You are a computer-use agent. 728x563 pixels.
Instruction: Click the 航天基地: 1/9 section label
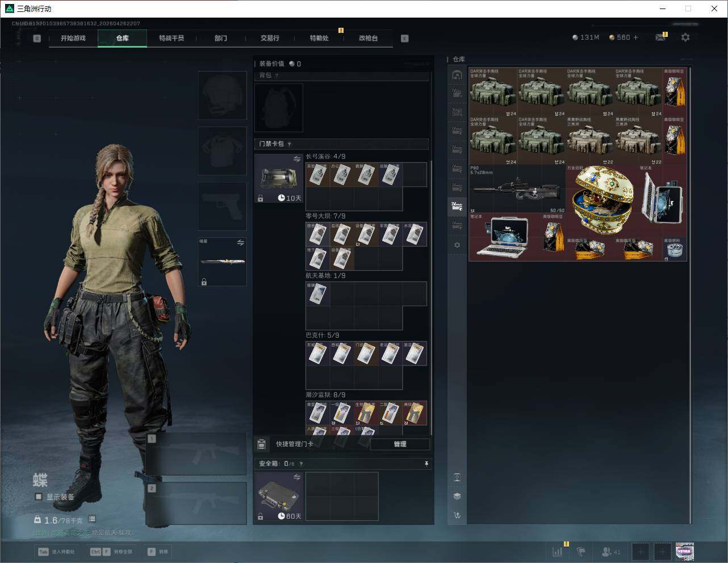coord(325,276)
